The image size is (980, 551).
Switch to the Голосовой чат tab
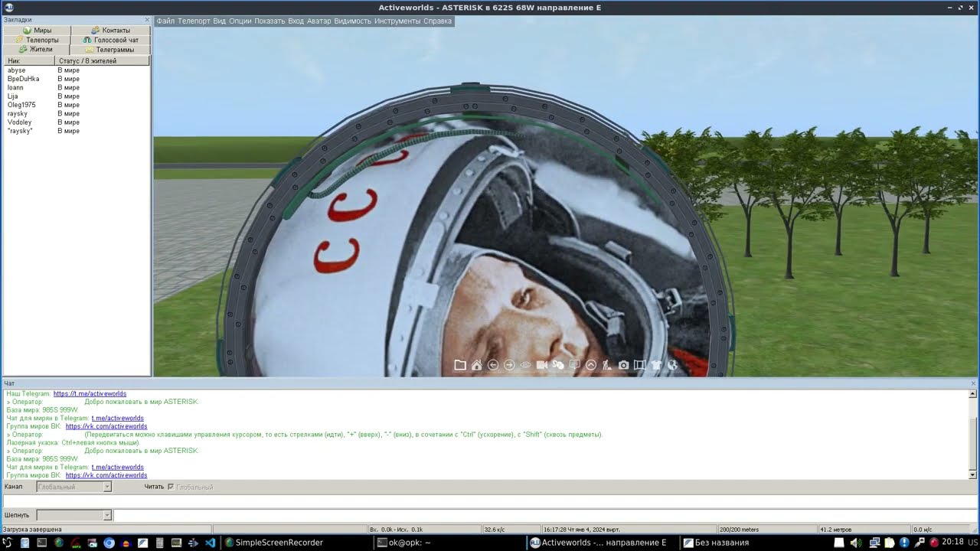coord(111,40)
